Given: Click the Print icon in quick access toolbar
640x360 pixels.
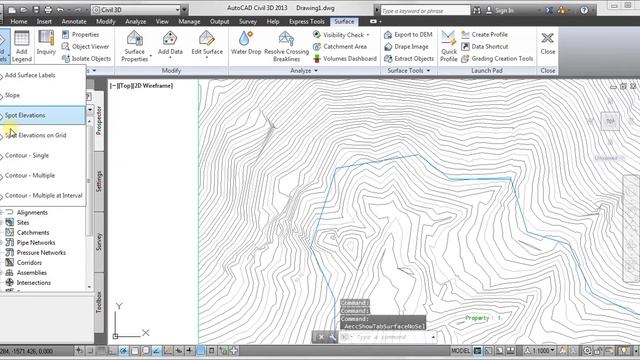Looking at the screenshot, I should 48,9.
